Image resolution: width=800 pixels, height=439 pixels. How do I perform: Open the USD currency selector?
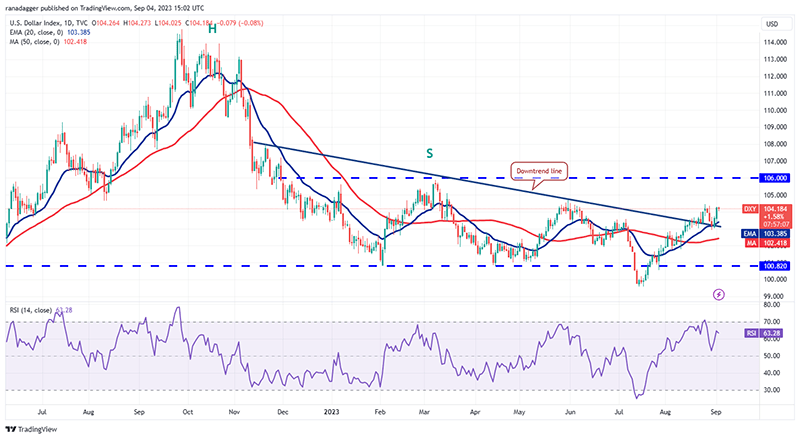(772, 24)
